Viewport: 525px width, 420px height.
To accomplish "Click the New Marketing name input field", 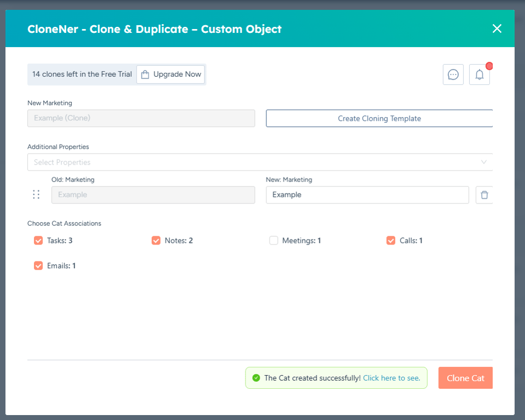I will pyautogui.click(x=141, y=118).
